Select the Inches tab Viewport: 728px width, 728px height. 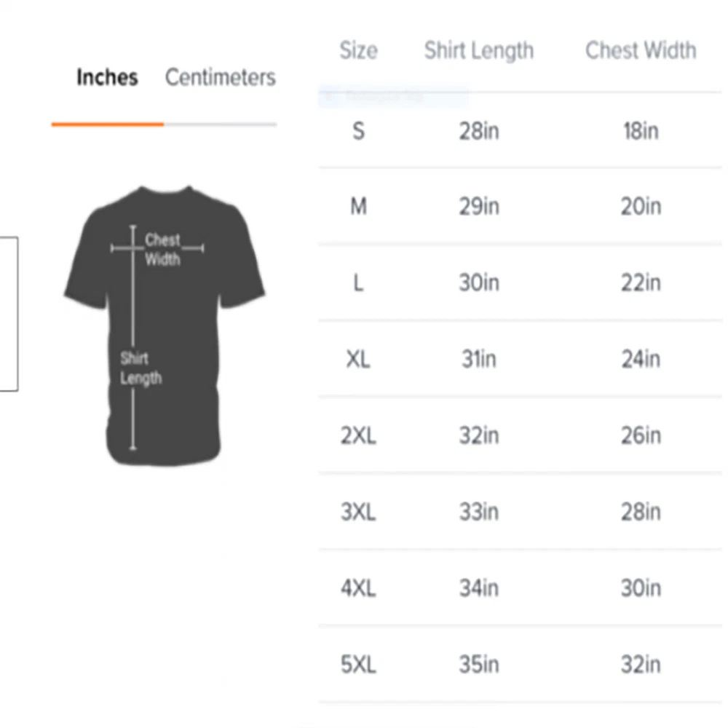[x=107, y=77]
